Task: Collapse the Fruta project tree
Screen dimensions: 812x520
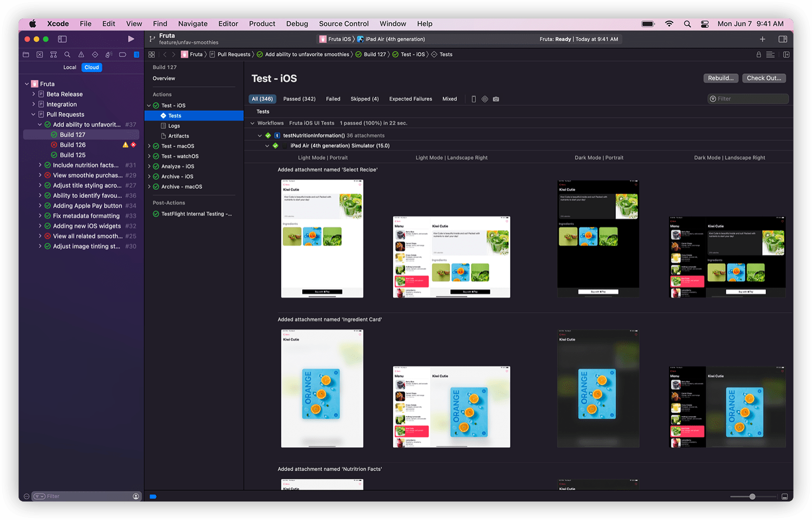Action: click(27, 84)
